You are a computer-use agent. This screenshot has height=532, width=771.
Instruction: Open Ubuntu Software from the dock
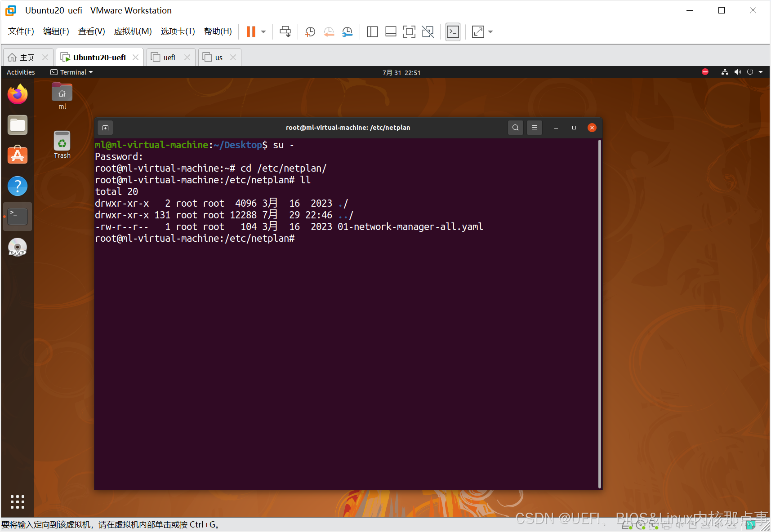pyautogui.click(x=18, y=155)
